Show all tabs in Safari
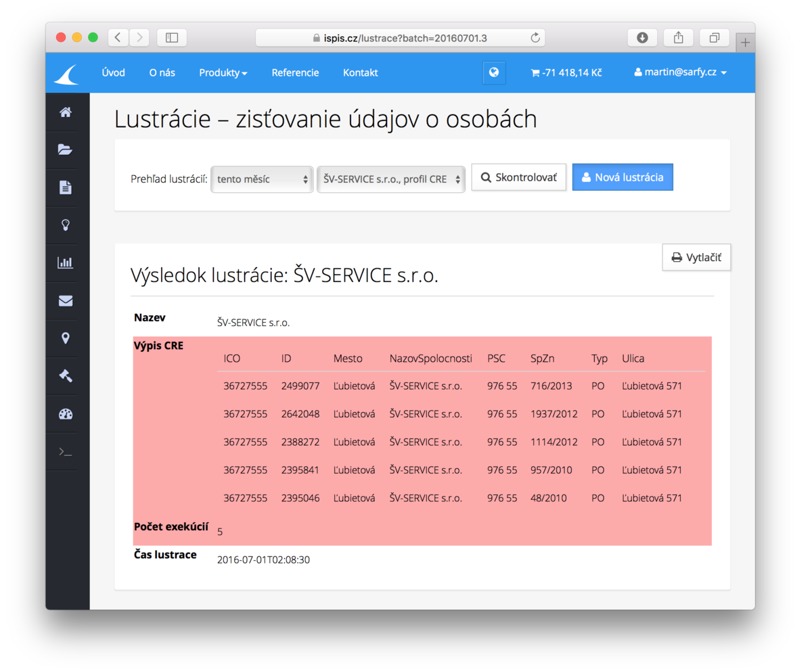Image resolution: width=812 pixels, height=669 pixels. pyautogui.click(x=714, y=38)
